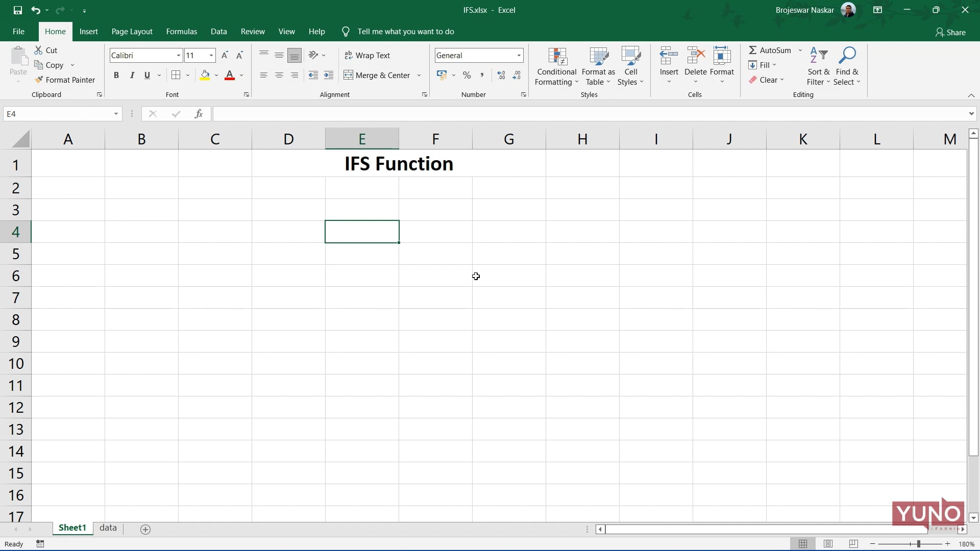
Task: Apply AutoSum to the selection
Action: (771, 50)
